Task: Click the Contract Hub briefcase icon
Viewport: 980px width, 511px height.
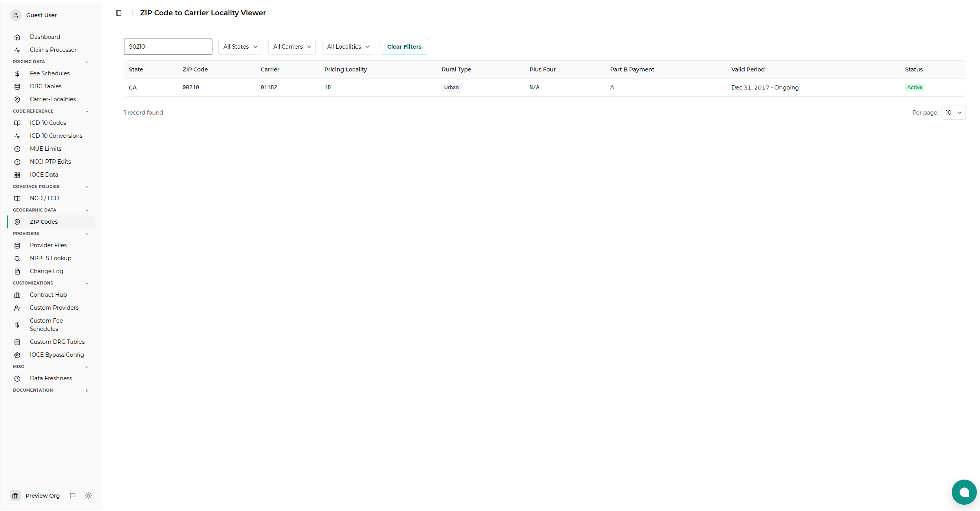Action: (x=17, y=295)
